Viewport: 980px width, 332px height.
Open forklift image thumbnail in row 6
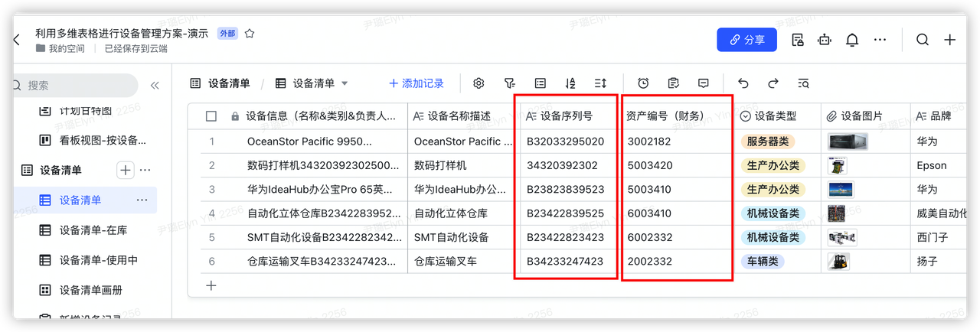[838, 262]
